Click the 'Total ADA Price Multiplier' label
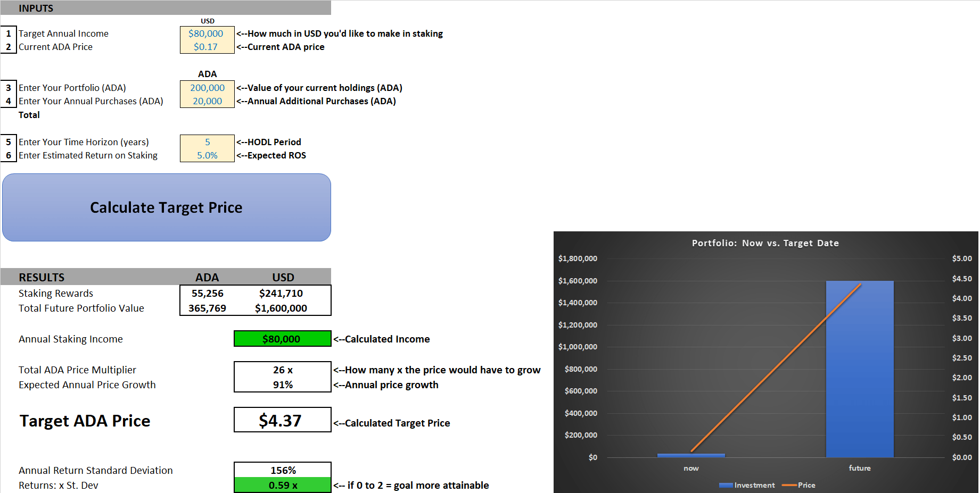Viewport: 980px width, 493px height. coord(77,370)
